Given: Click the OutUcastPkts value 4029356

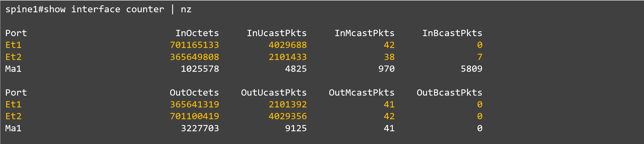Looking at the screenshot, I should pyautogui.click(x=288, y=116).
